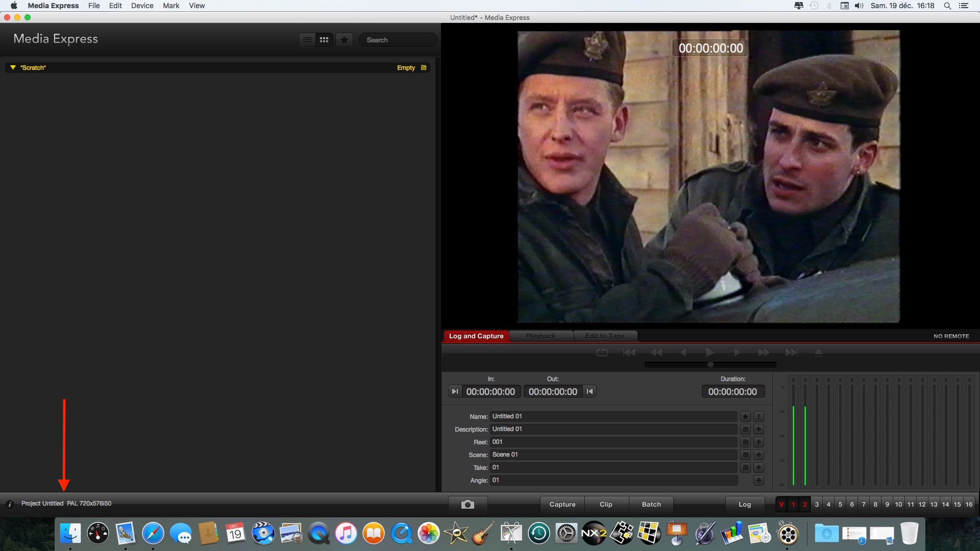Switch media list to thumbnail grid view

[324, 40]
